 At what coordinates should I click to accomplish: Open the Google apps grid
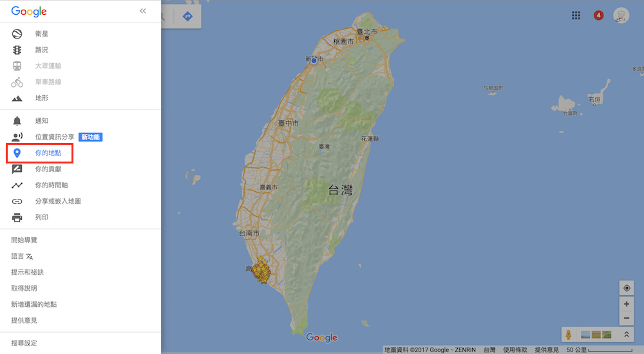[x=576, y=15]
